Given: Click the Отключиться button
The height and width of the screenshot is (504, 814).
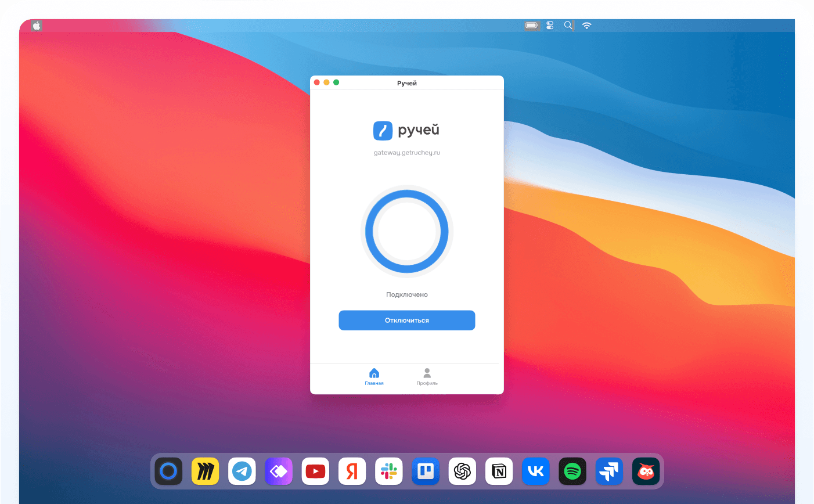Looking at the screenshot, I should (x=406, y=320).
